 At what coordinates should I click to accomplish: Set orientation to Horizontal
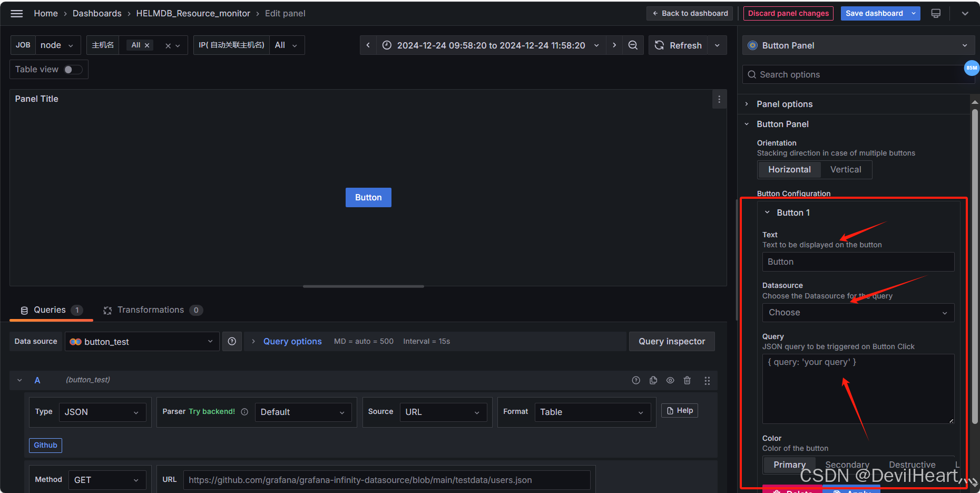[x=789, y=170]
